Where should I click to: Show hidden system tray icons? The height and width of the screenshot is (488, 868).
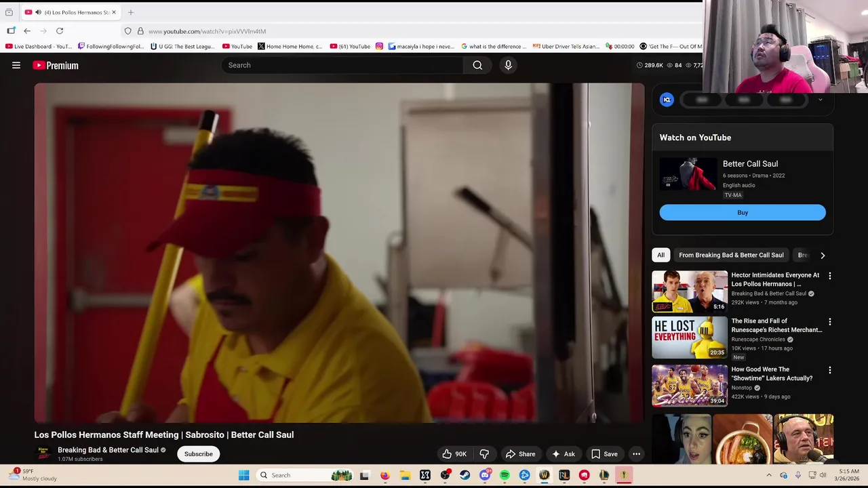coord(769,475)
